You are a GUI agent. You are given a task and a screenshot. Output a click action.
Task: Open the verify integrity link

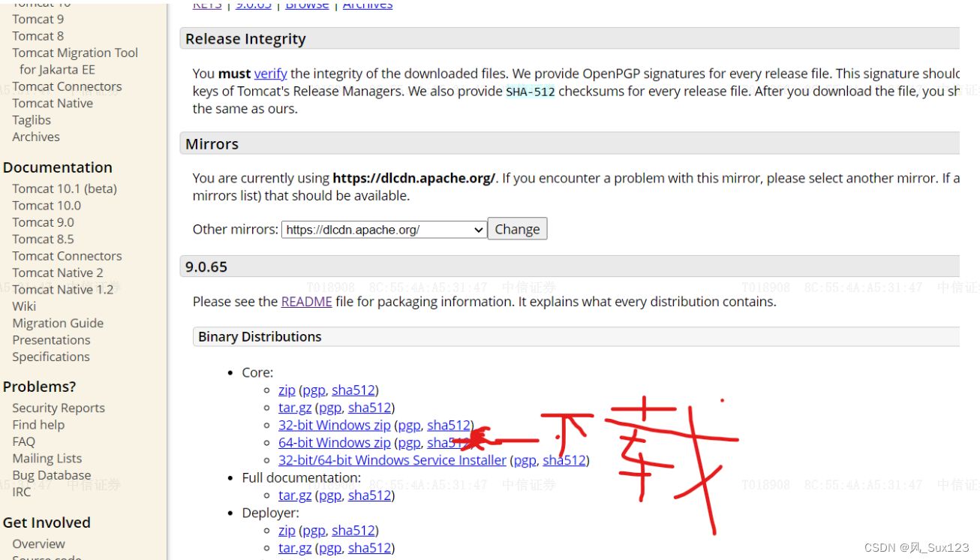[x=270, y=74]
